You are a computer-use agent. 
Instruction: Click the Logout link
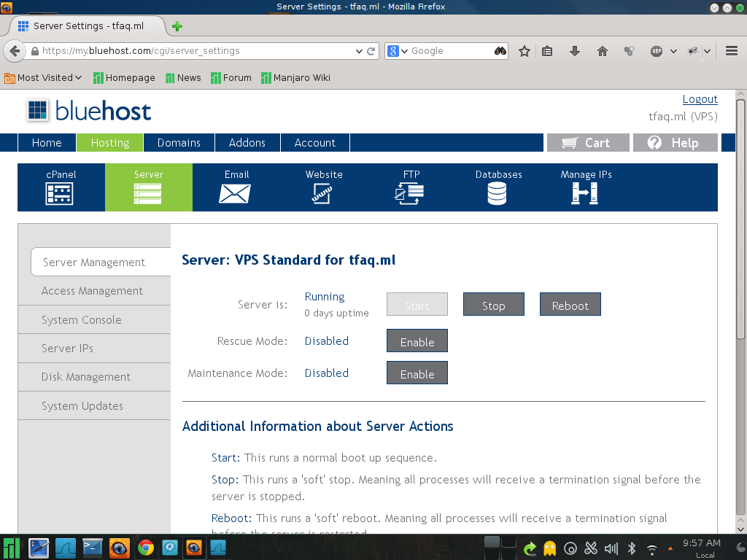(x=700, y=99)
